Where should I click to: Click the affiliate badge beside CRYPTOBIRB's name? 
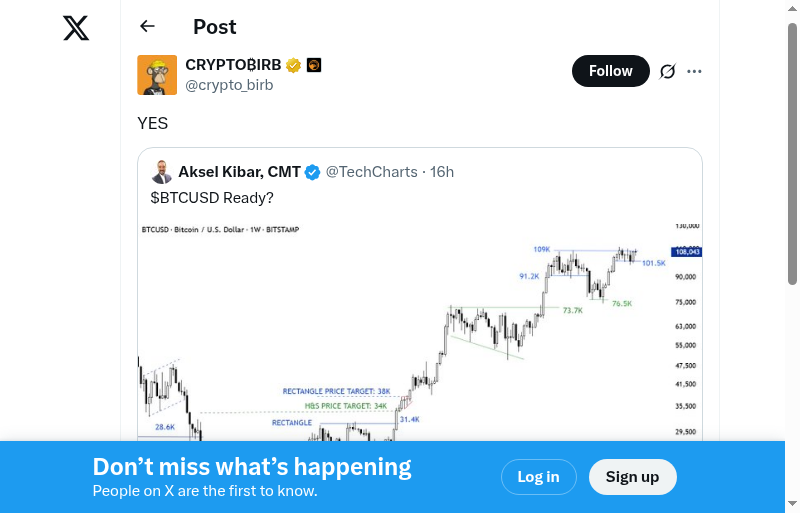pyautogui.click(x=313, y=66)
